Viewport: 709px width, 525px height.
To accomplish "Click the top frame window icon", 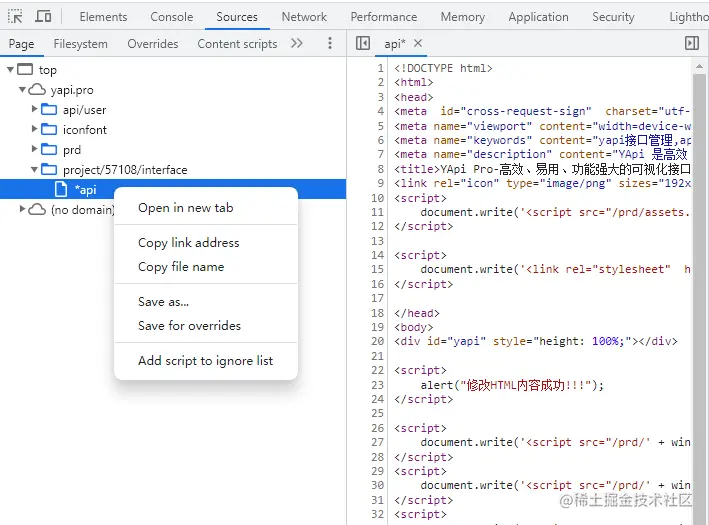I will 25,70.
